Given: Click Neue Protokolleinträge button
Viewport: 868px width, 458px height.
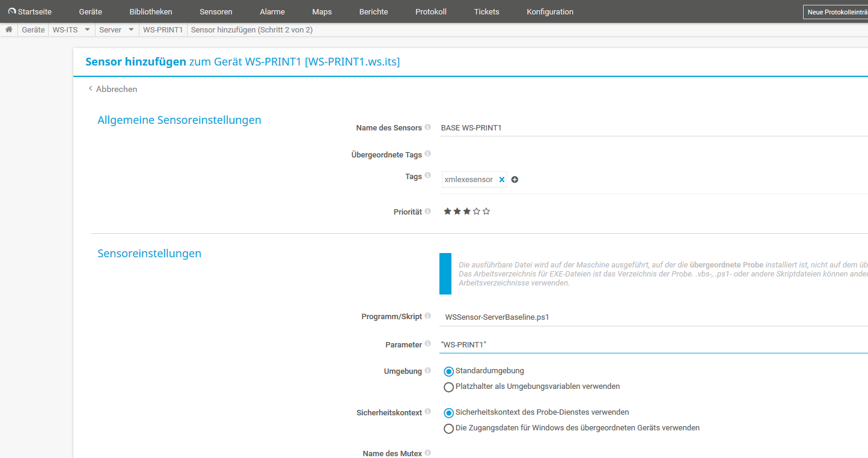Looking at the screenshot, I should tap(836, 12).
